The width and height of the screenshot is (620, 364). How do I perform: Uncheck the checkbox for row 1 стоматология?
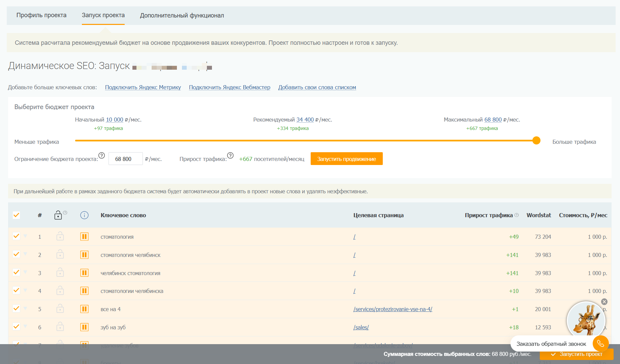pyautogui.click(x=16, y=236)
